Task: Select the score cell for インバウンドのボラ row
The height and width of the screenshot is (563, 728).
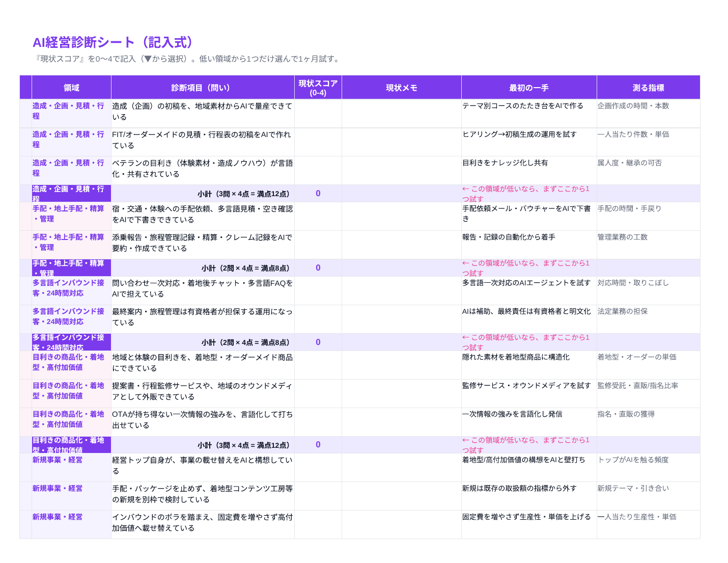Action: (x=318, y=524)
